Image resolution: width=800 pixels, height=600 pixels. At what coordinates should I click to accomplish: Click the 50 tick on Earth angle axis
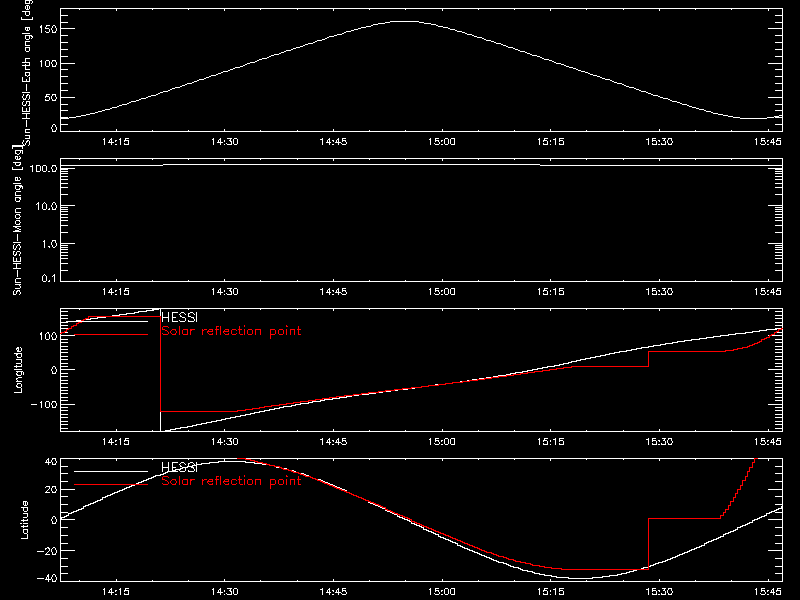(51, 97)
